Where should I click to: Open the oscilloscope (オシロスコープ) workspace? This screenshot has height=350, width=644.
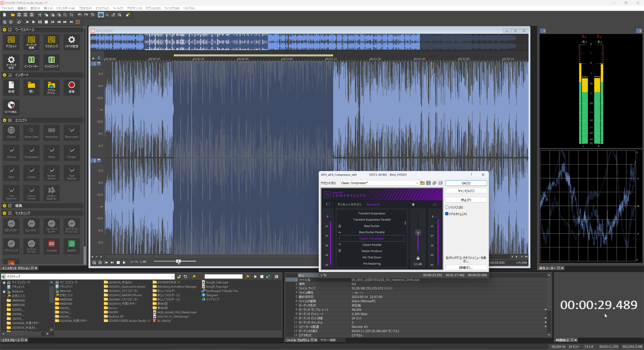[51, 62]
